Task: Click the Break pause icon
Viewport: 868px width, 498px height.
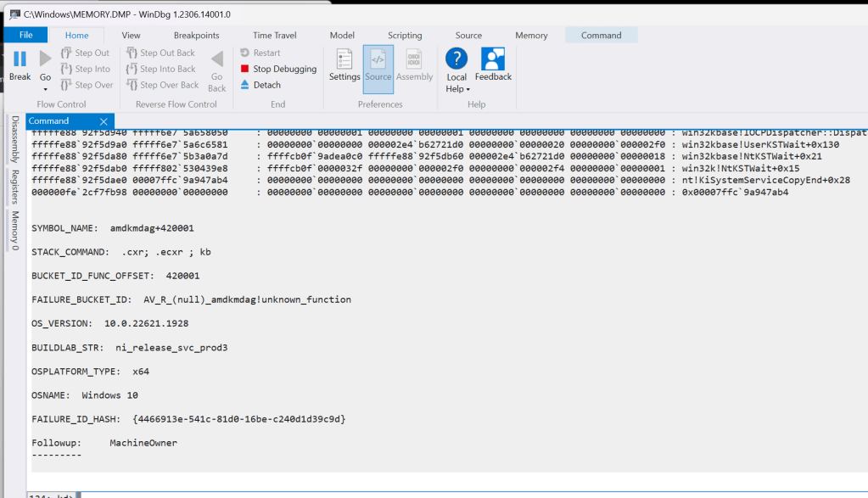Action: tap(20, 59)
